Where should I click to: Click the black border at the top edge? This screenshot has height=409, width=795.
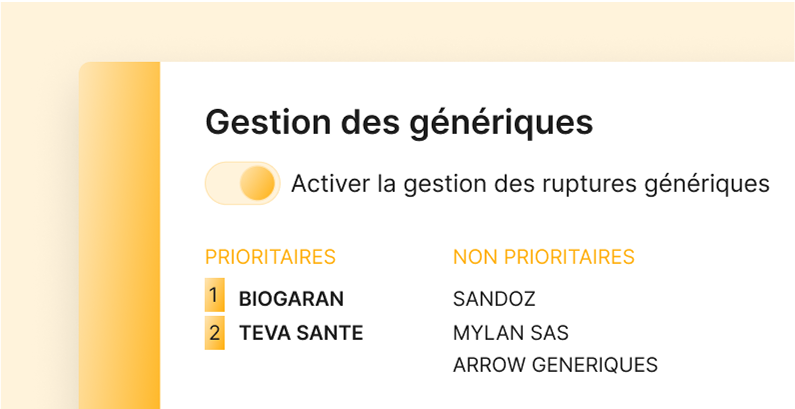[x=400, y=1]
